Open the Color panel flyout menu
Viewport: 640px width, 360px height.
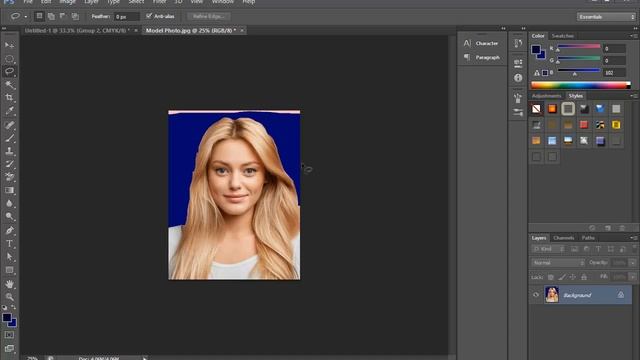click(634, 36)
